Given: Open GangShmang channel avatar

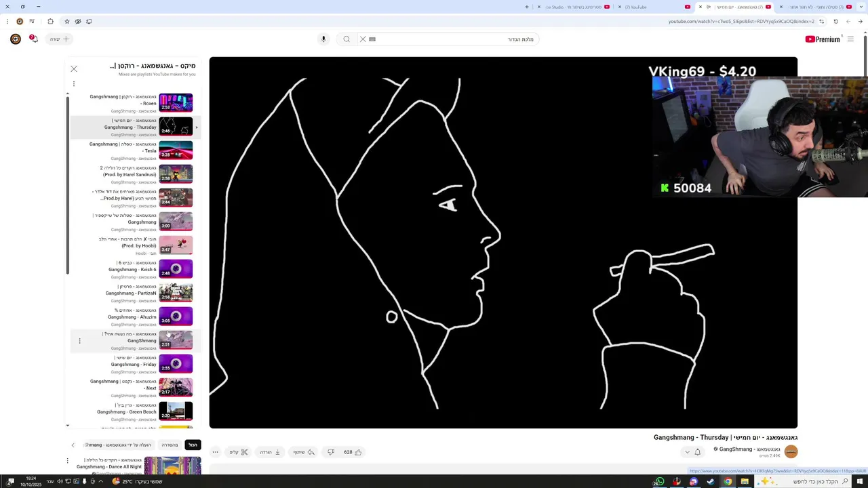Looking at the screenshot, I should coord(791,452).
